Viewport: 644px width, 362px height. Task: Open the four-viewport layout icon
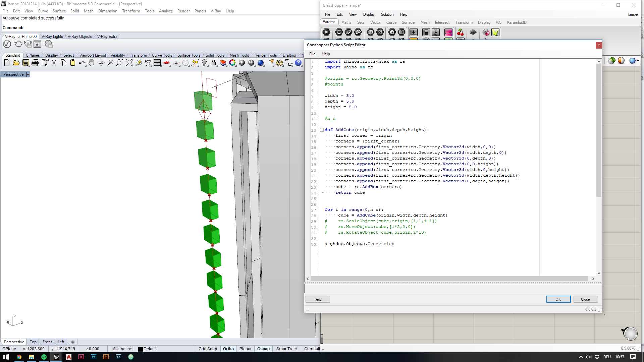pyautogui.click(x=157, y=63)
